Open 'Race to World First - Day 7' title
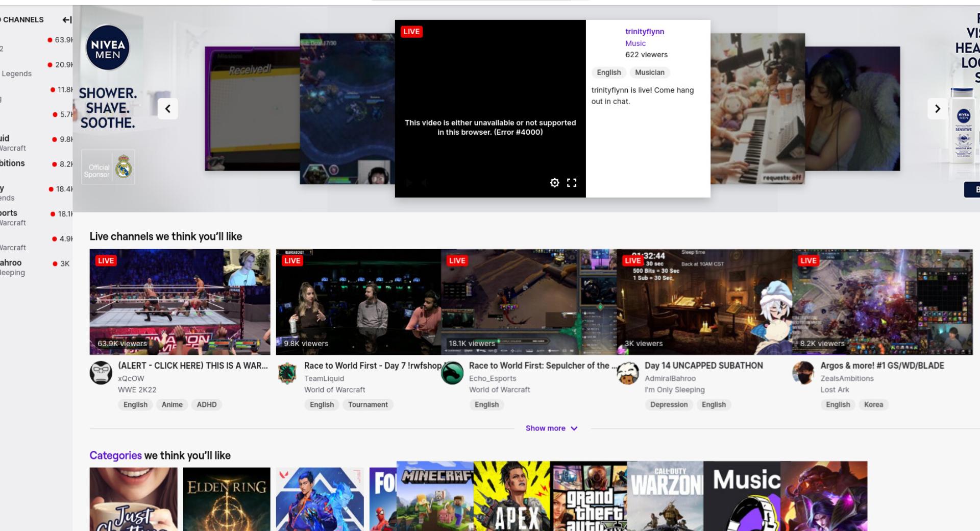980x531 pixels. [x=373, y=366]
